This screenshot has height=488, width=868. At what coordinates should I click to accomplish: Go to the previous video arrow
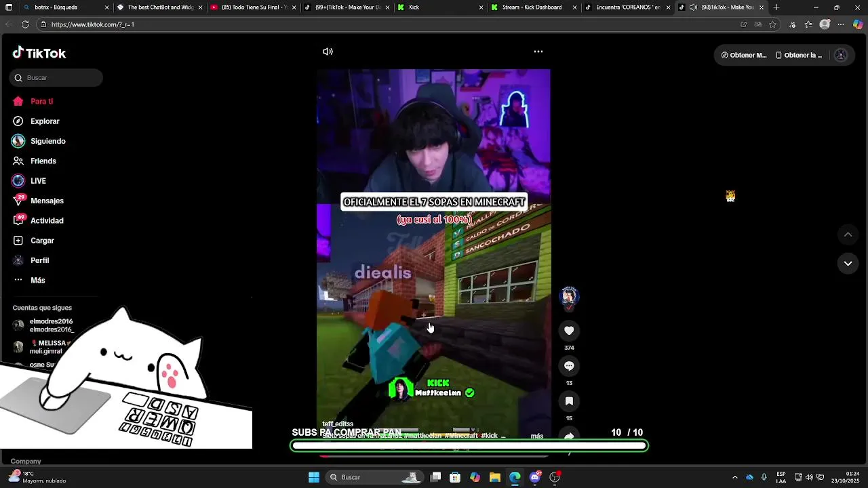[848, 235]
